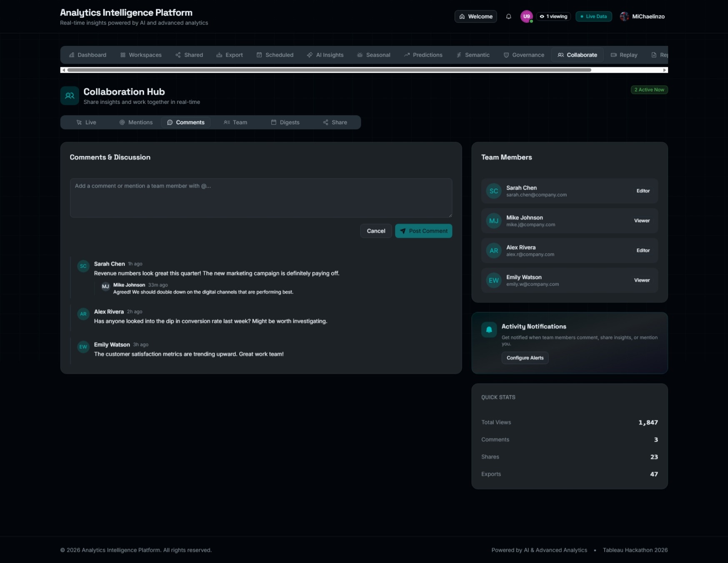Click the Shares stat value 23
Viewport: 728px width, 563px height.
654,457
